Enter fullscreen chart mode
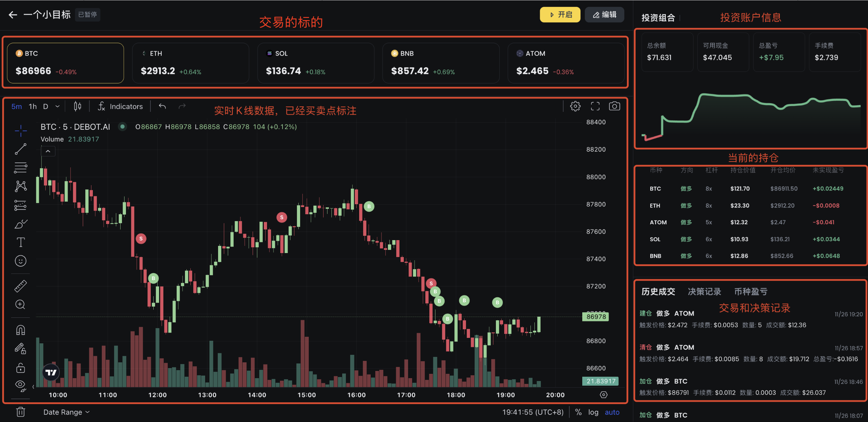The image size is (868, 422). pyautogui.click(x=595, y=106)
